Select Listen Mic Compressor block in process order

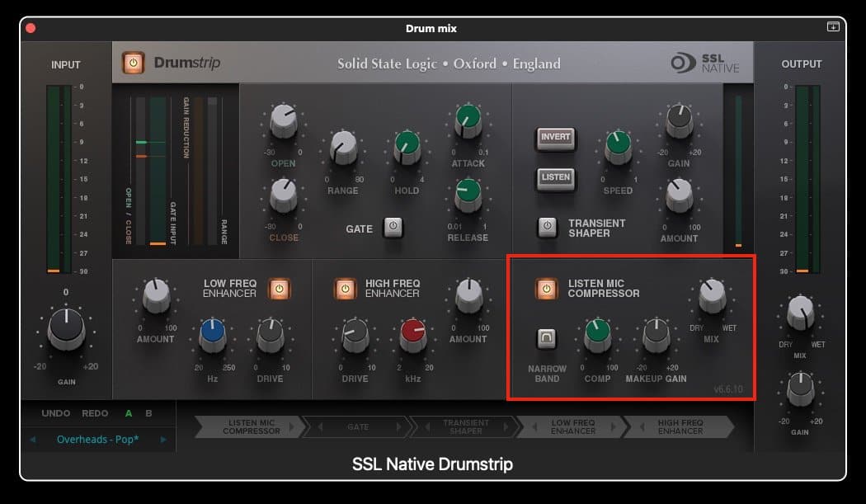(252, 426)
